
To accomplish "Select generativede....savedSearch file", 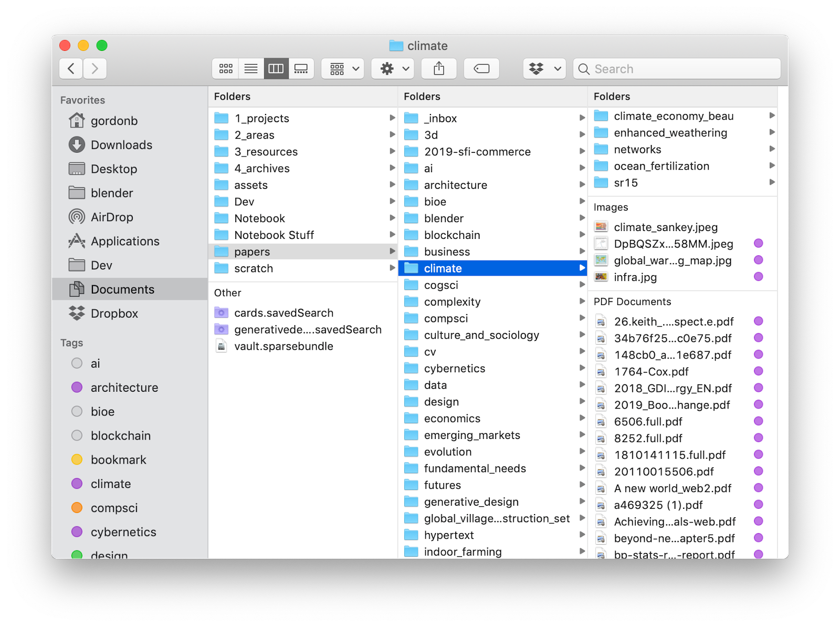I will pyautogui.click(x=303, y=330).
